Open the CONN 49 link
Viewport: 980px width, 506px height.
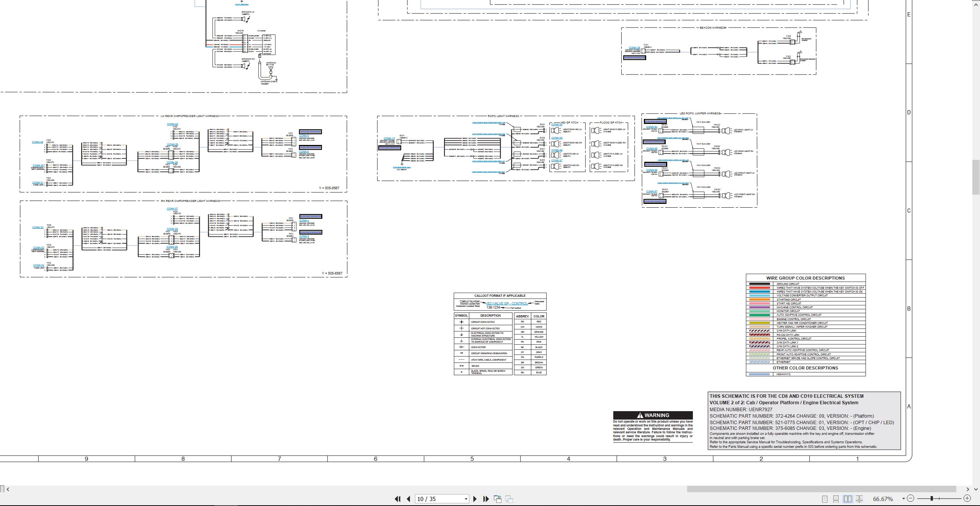(x=38, y=142)
